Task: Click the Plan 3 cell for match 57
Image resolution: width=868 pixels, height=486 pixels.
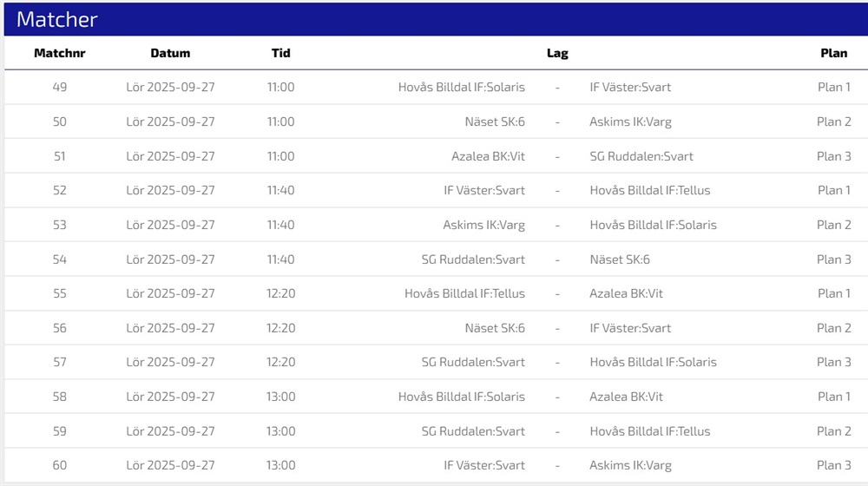Action: (x=833, y=362)
